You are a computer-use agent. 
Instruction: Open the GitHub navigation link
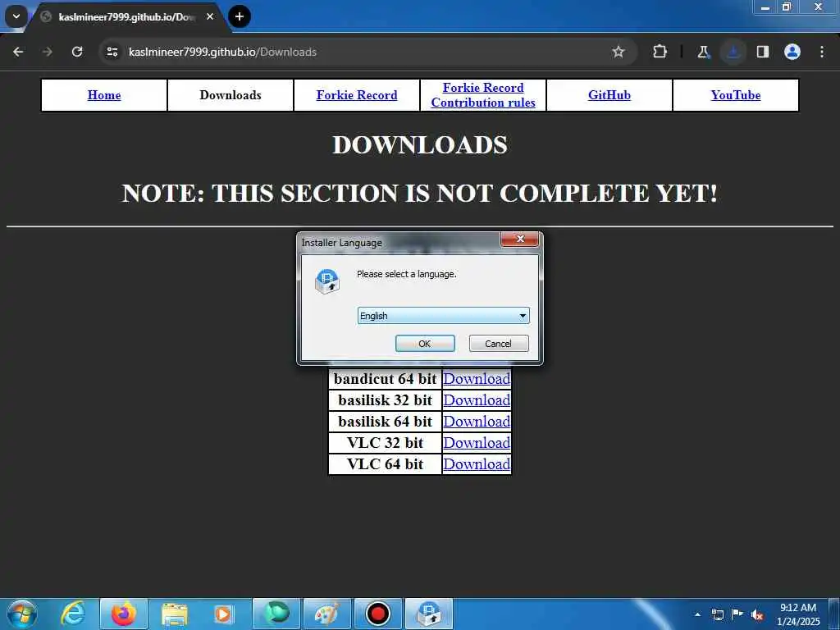609,95
